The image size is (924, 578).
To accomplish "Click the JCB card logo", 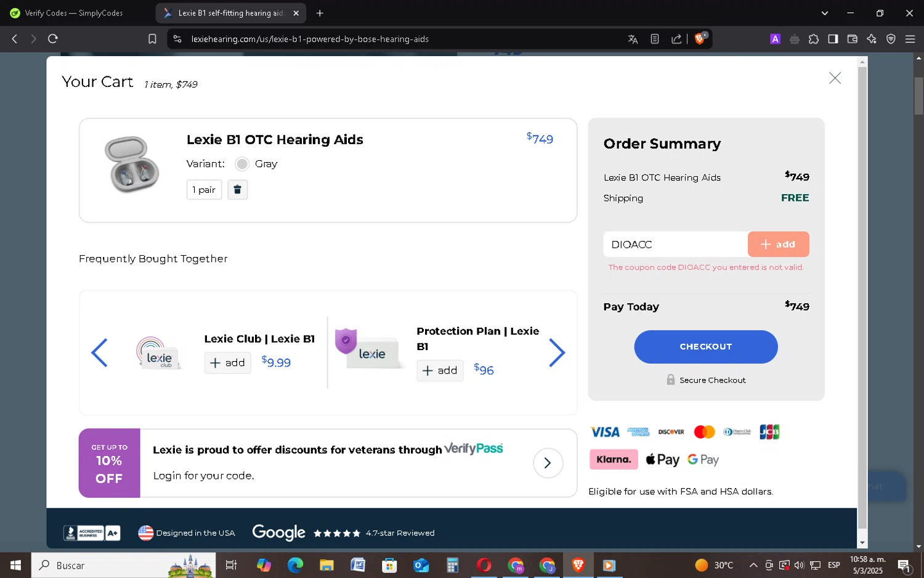I will click(x=769, y=432).
